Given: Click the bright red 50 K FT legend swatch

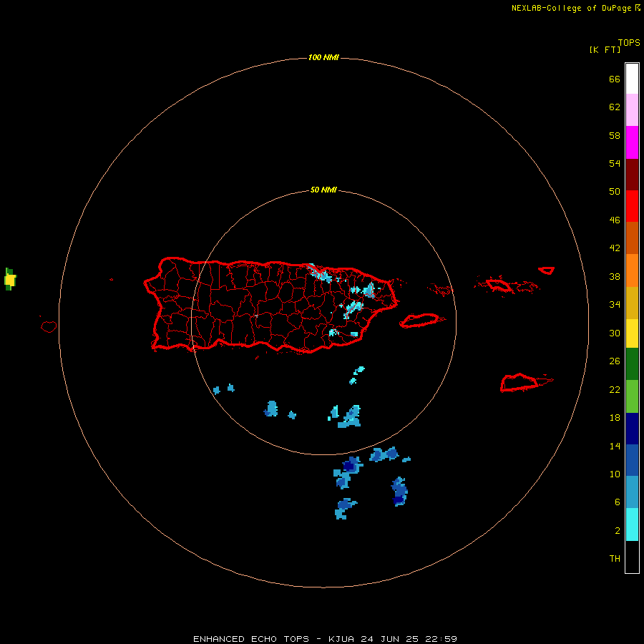Looking at the screenshot, I should [x=632, y=206].
